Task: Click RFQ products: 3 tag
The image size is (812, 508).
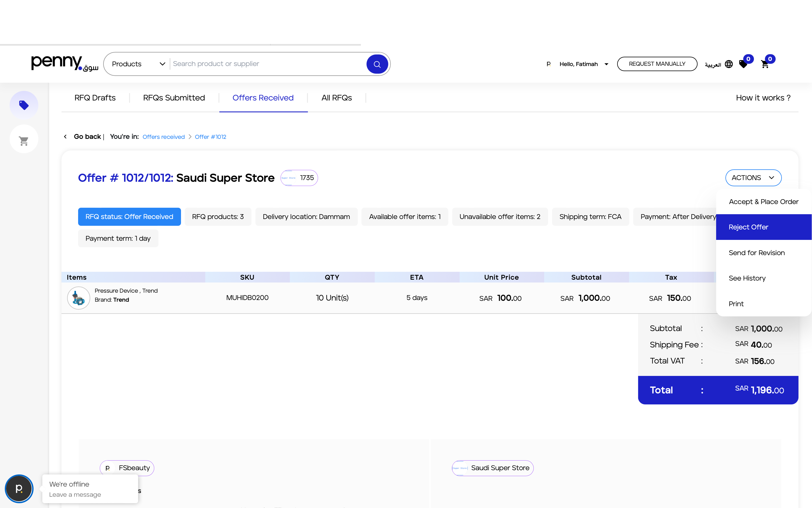Action: [x=218, y=217]
